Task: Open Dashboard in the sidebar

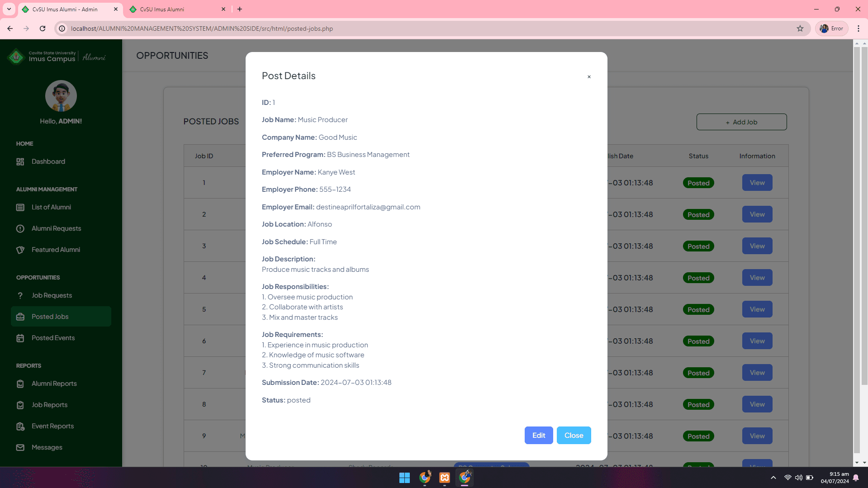Action: (x=48, y=161)
